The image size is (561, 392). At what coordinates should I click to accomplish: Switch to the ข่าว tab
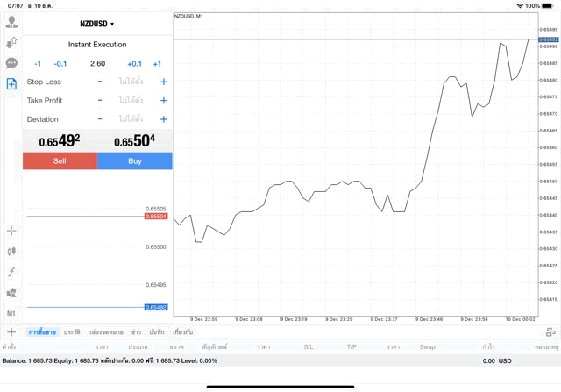(136, 332)
